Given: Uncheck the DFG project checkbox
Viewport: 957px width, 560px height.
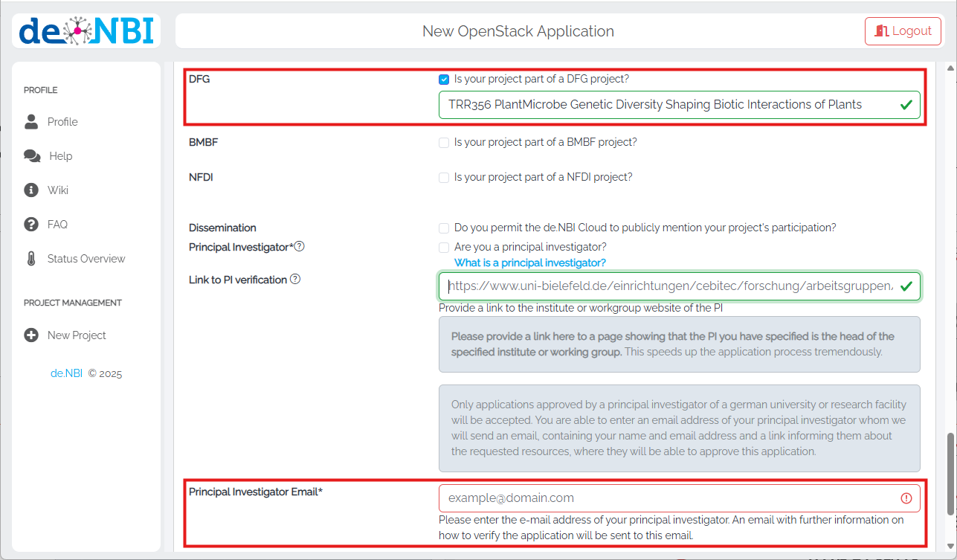Looking at the screenshot, I should [x=444, y=79].
